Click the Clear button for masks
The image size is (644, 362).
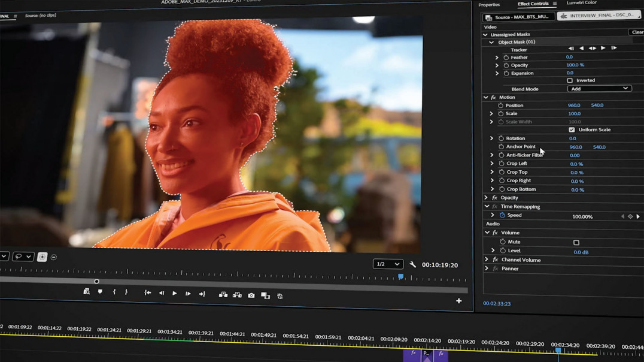(637, 32)
